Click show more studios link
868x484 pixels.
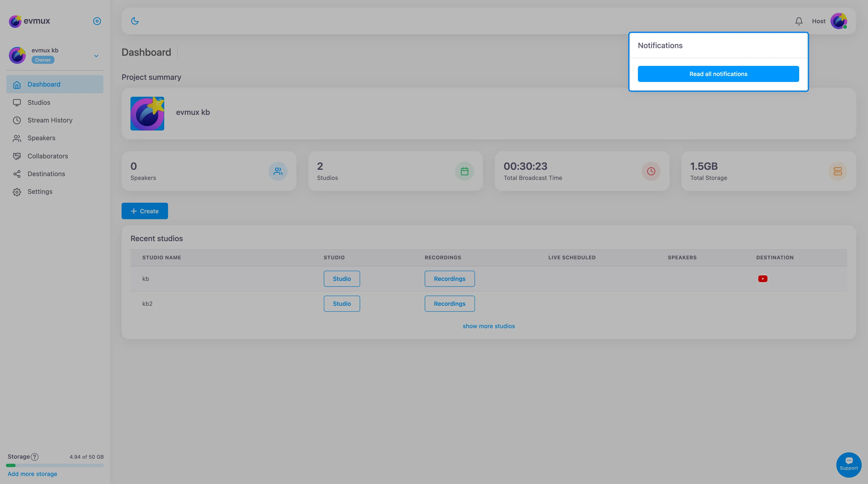point(489,326)
